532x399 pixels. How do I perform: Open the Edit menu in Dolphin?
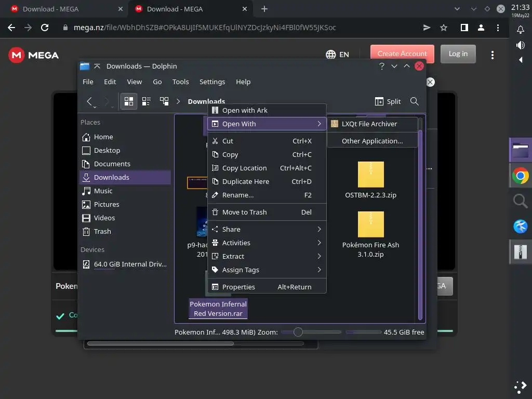coord(110,82)
